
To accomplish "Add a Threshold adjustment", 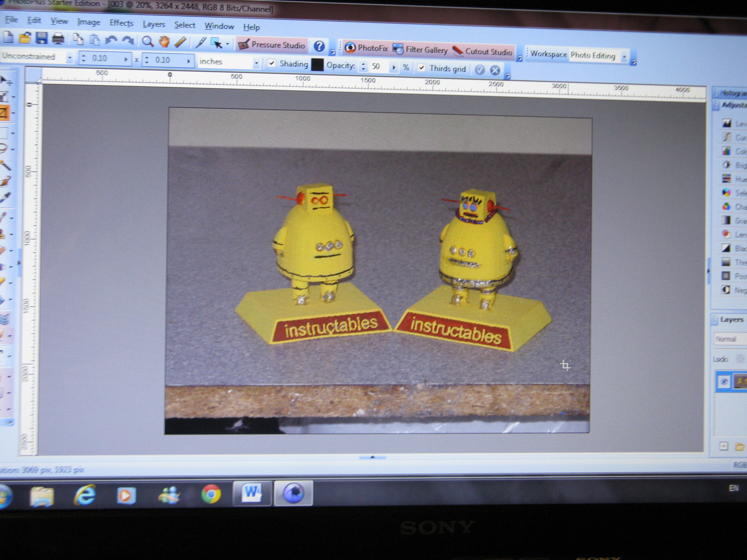I will tap(726, 262).
